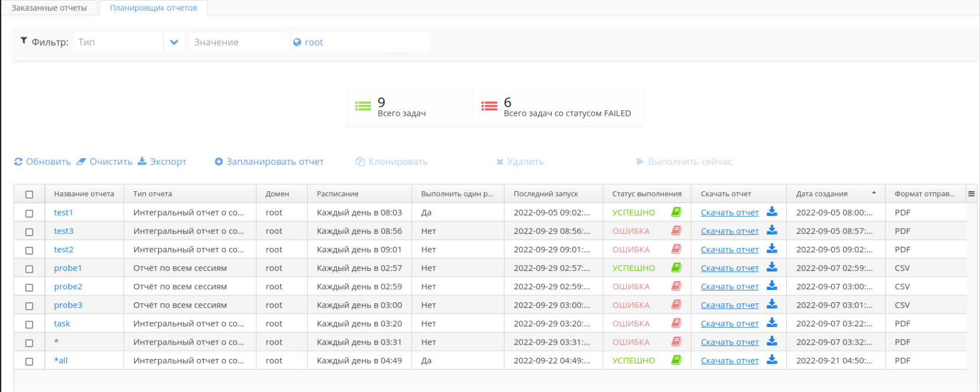The height and width of the screenshot is (392, 980).
Task: Click the Значение filter input field
Action: pos(237,42)
